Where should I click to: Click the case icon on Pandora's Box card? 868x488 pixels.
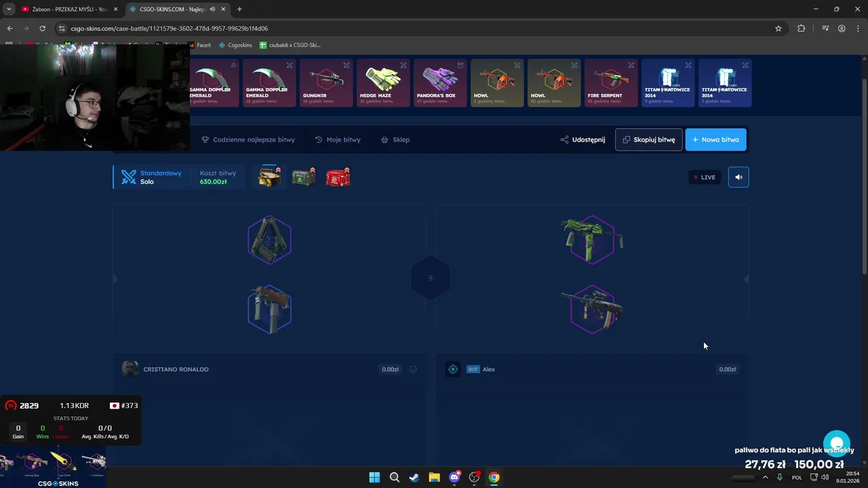[460, 65]
